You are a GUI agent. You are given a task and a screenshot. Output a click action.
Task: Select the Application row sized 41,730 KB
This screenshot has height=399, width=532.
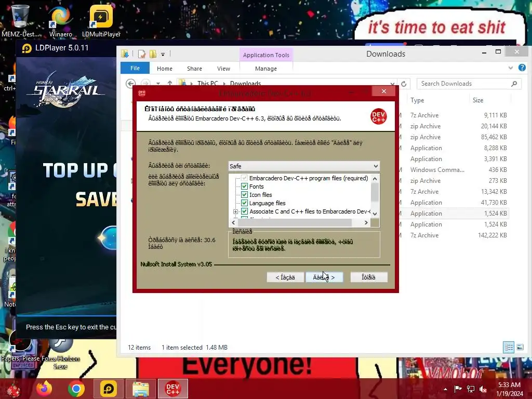tap(455, 203)
